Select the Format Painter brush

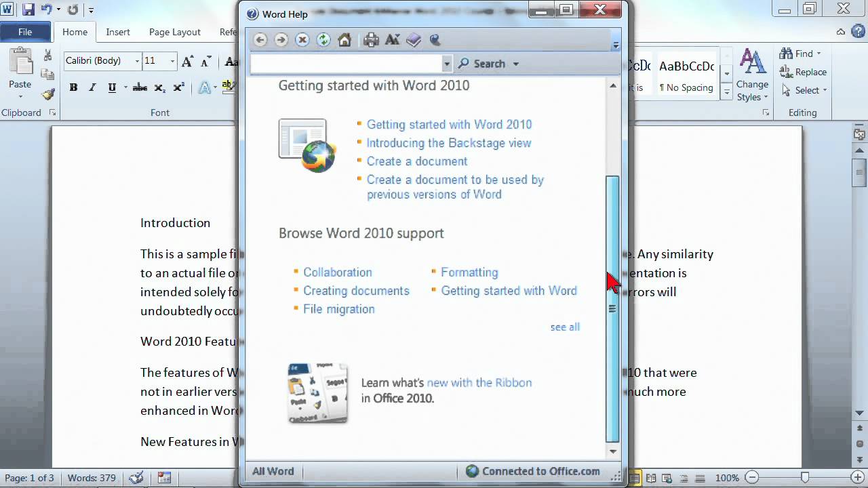47,94
